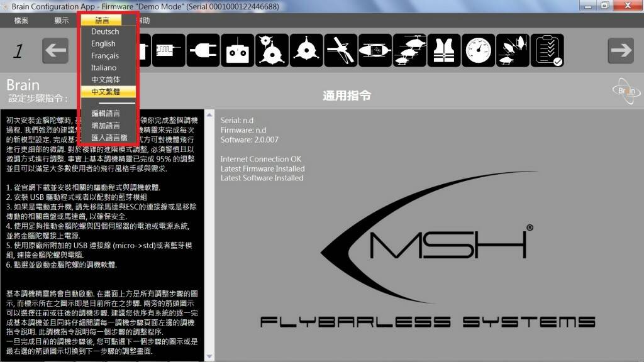644x362 pixels.
Task: Restore down the Brain Configuration App window
Action: click(x=604, y=6)
